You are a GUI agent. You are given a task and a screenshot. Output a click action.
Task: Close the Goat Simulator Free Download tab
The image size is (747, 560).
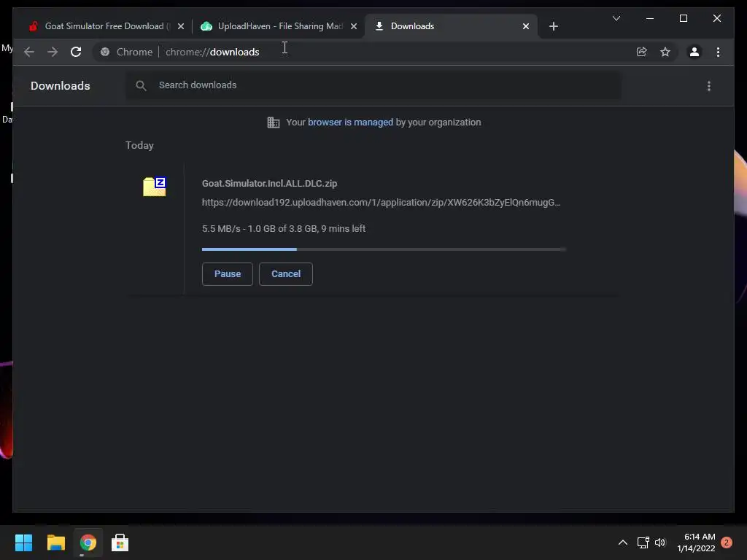[x=181, y=26]
